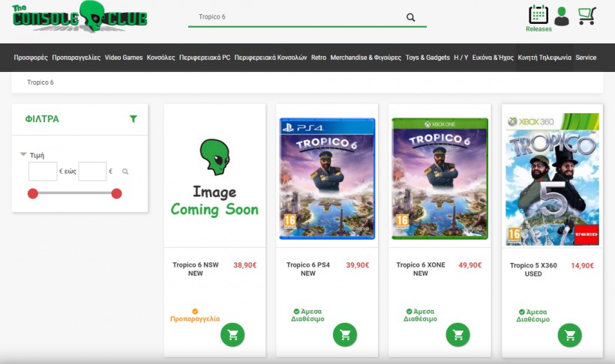
Task: Open the Releases calendar icon
Action: (538, 15)
